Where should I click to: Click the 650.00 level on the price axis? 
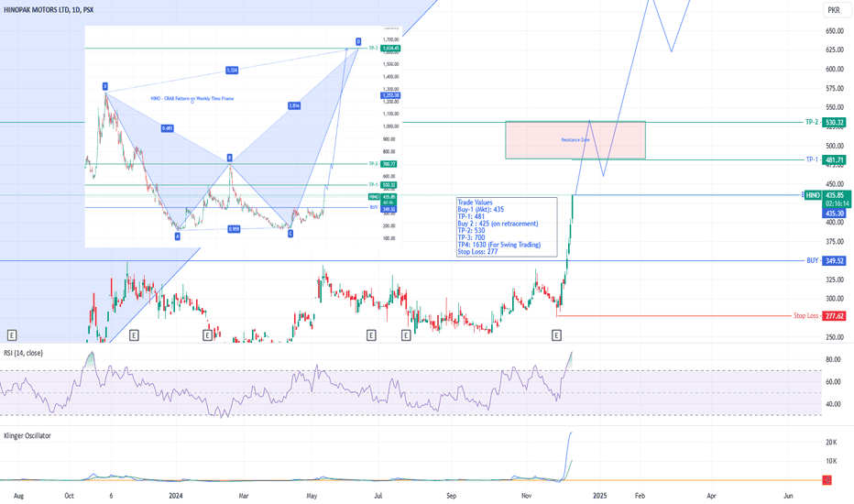(835, 31)
